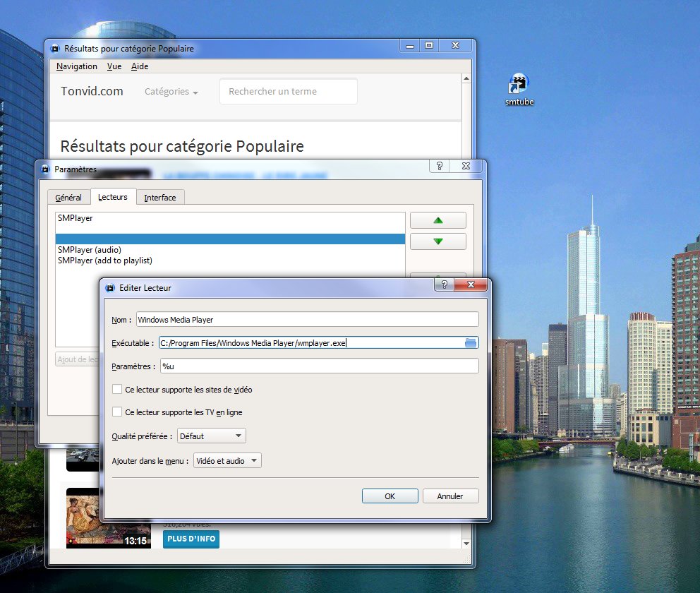
Task: Confirm with the OK button
Action: click(x=390, y=496)
